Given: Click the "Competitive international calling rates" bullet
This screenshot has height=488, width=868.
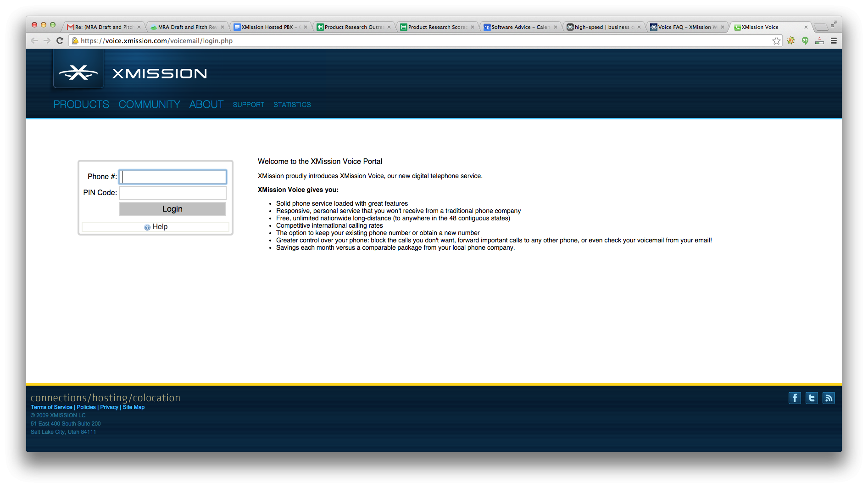Looking at the screenshot, I should coord(329,225).
